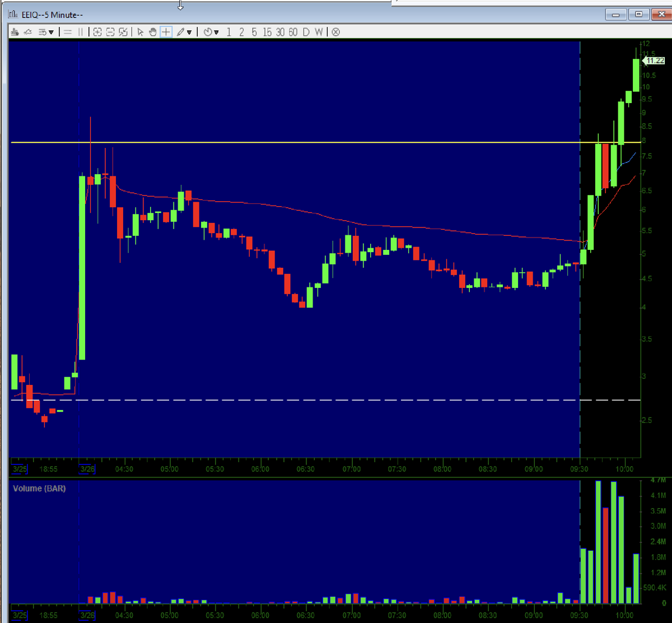Maximize the EEIQ chart window

pos(638,15)
